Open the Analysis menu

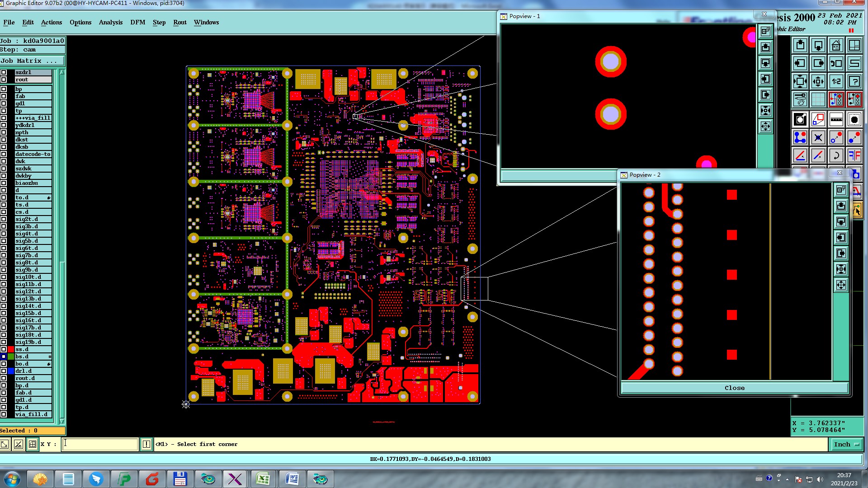point(110,22)
